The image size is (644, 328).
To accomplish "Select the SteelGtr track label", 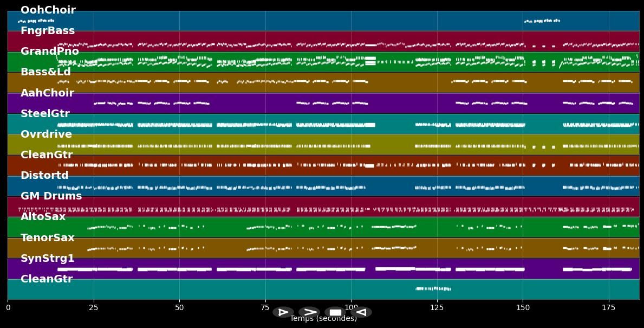I will click(x=45, y=114).
